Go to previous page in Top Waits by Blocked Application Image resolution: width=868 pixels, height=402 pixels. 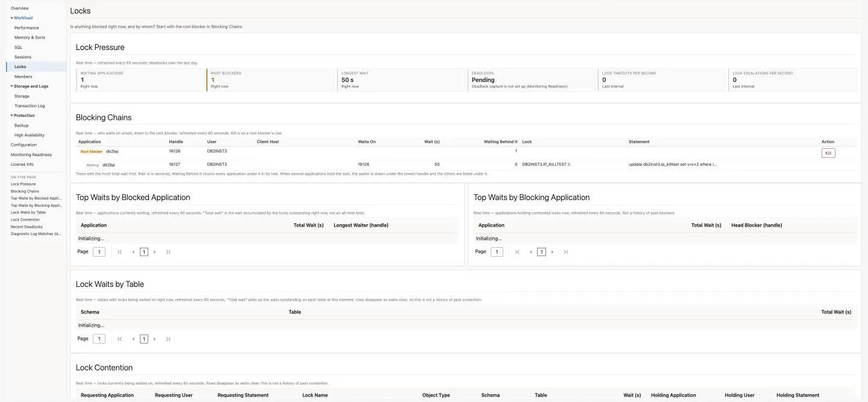pos(133,252)
